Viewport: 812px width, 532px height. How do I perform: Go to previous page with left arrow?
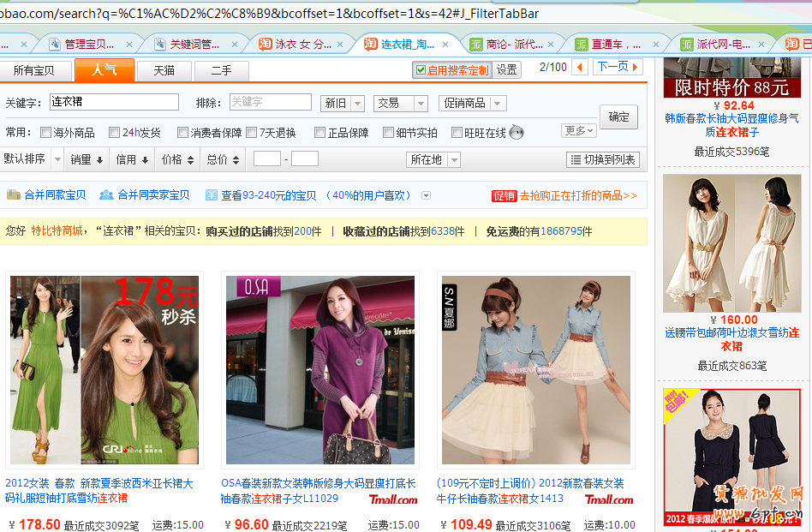pos(580,68)
